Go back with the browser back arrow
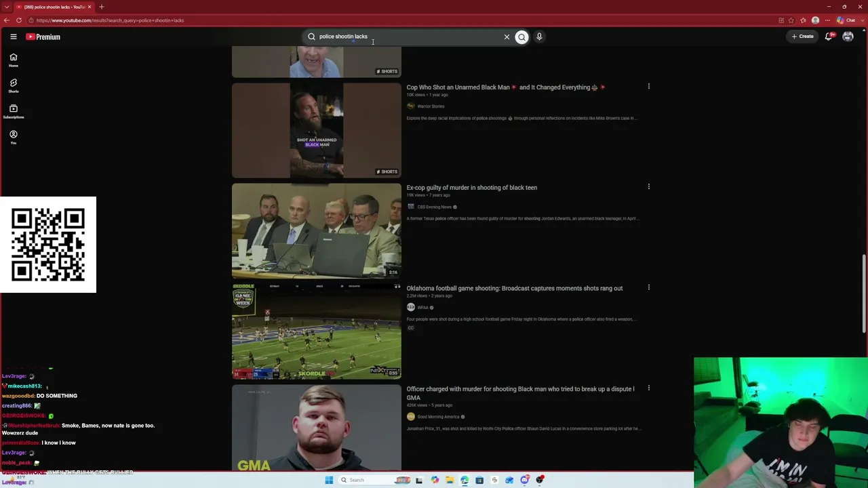 tap(6, 20)
